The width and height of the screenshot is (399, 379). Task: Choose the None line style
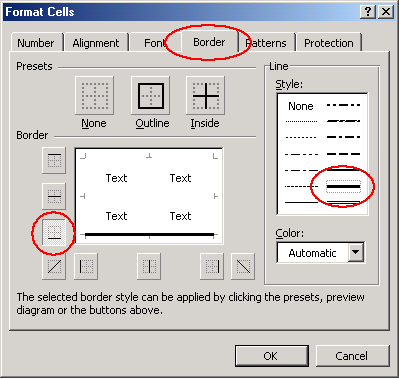click(x=301, y=106)
